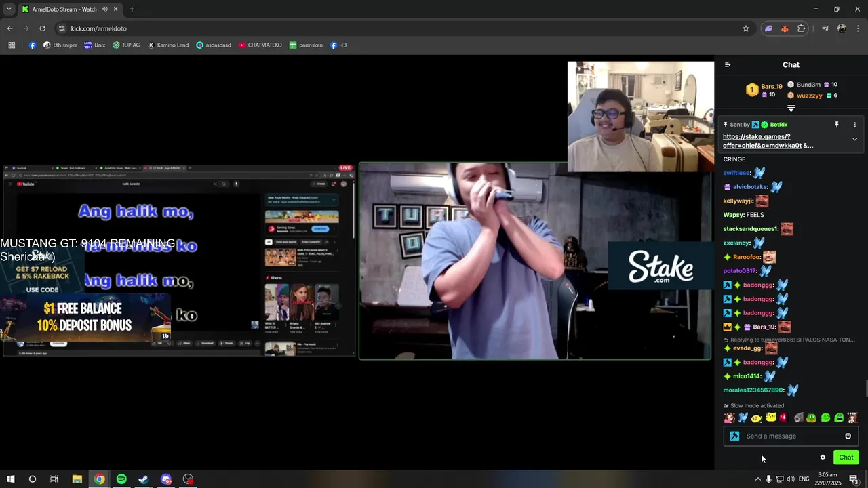Insert the first girl sticker quick emote
This screenshot has width=868, height=488.
click(x=729, y=418)
